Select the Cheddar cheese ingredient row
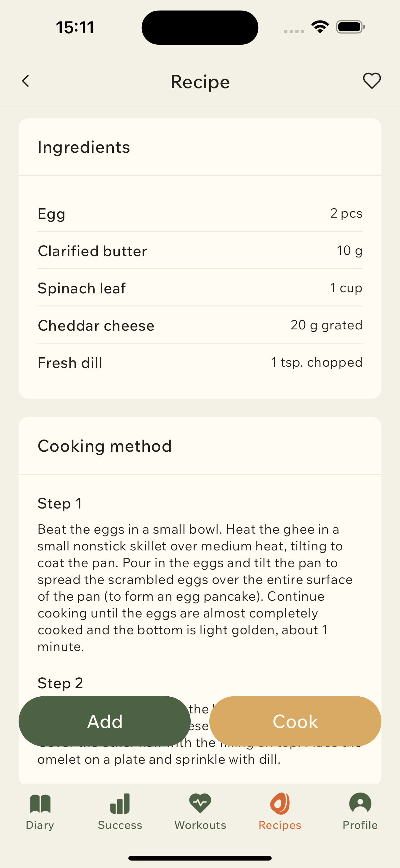The image size is (400, 868). 200,325
